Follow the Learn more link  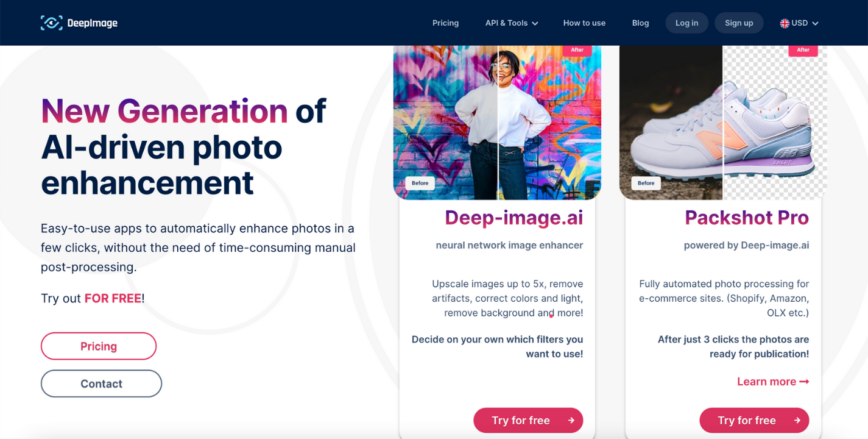pyautogui.click(x=773, y=382)
